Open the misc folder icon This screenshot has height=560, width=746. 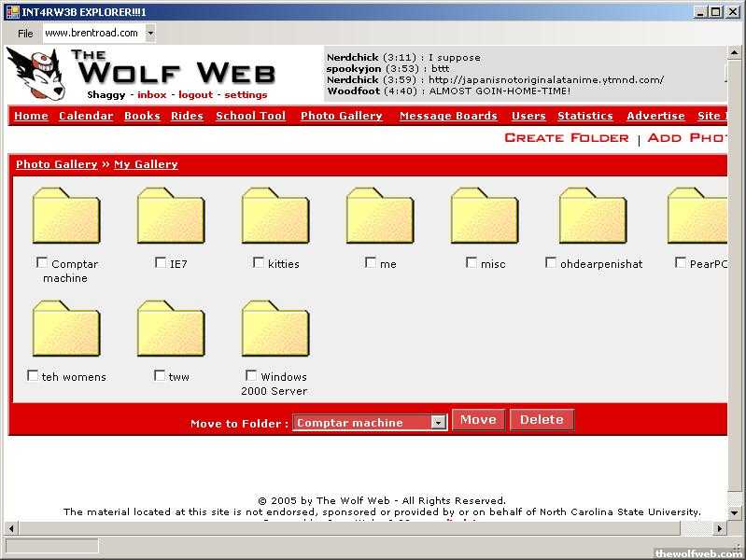point(484,217)
